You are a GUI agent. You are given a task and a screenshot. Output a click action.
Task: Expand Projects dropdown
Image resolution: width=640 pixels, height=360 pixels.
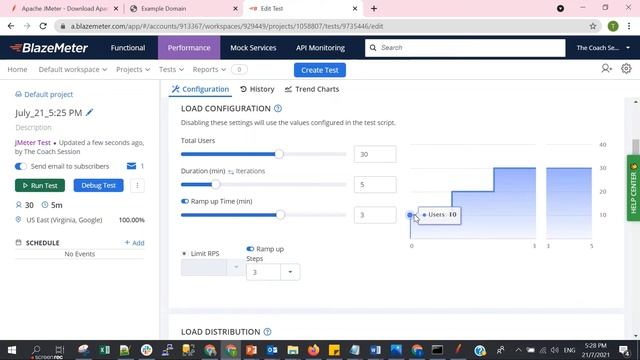[133, 69]
